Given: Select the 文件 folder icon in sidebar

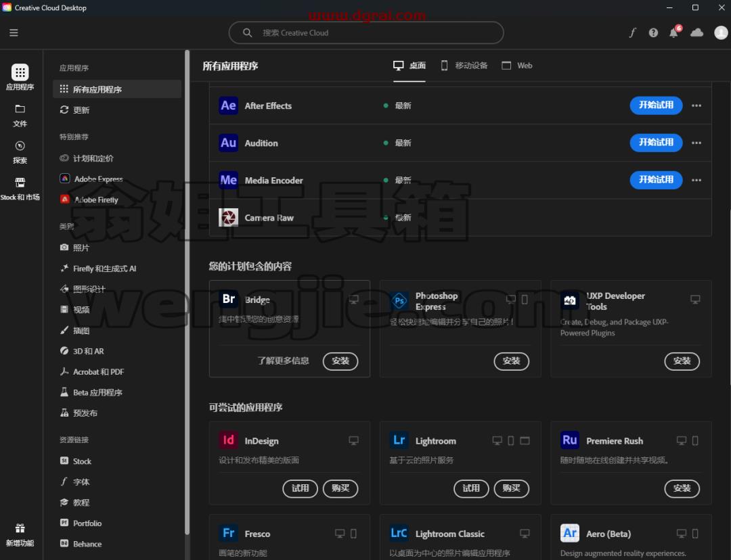Looking at the screenshot, I should (x=20, y=109).
